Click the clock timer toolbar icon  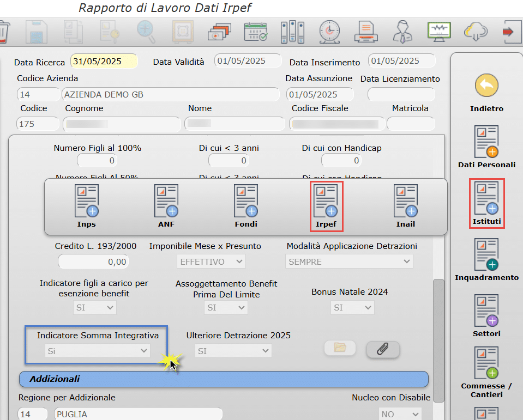coord(329,32)
